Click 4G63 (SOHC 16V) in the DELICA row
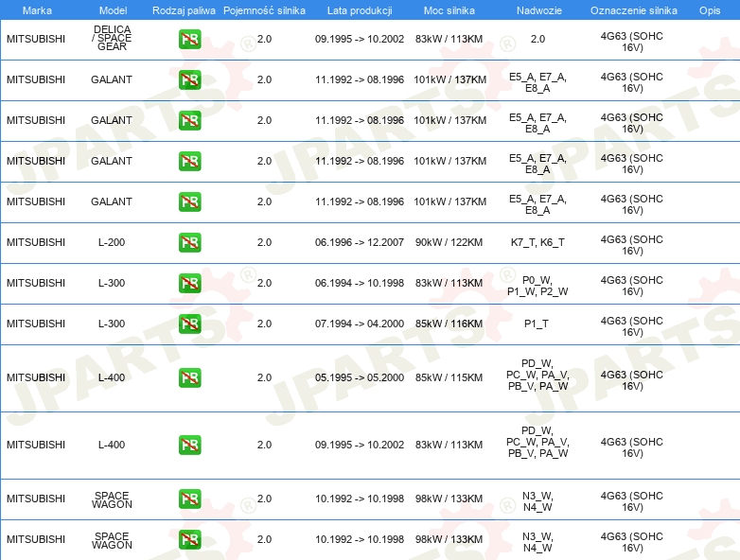 [632, 42]
